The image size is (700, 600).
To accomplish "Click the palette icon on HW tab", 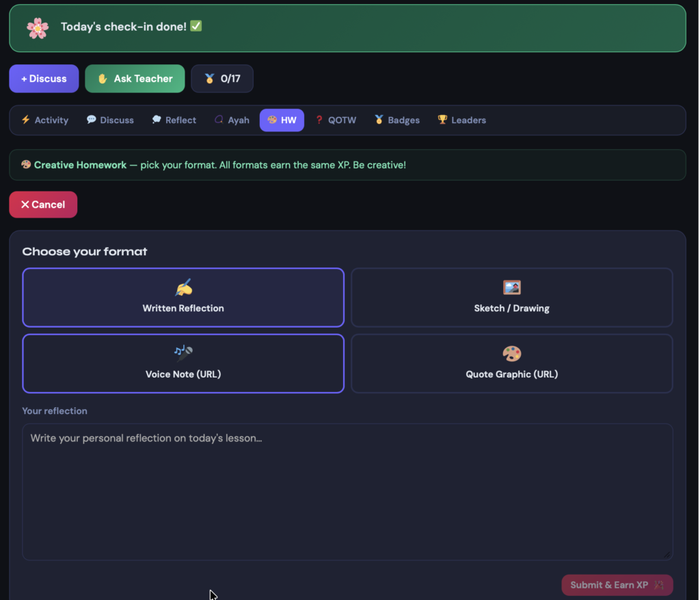I will [x=272, y=120].
